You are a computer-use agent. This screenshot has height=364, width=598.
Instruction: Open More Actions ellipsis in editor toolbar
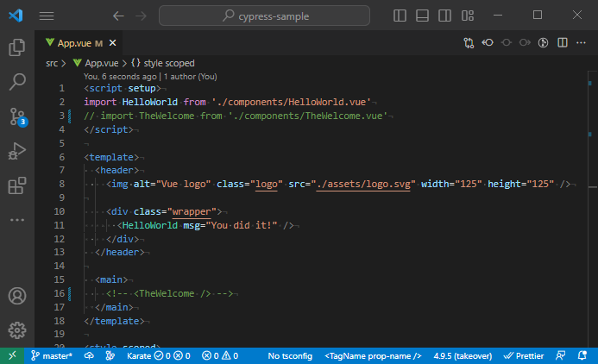click(x=581, y=42)
